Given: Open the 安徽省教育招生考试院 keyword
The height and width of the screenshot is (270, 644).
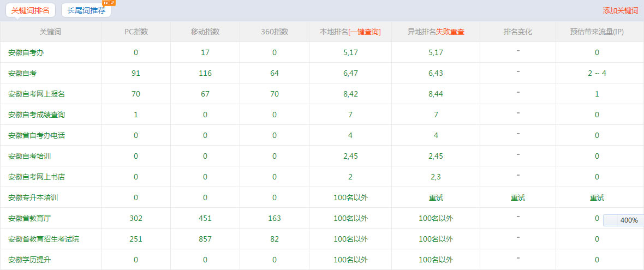Looking at the screenshot, I should click(x=44, y=239).
